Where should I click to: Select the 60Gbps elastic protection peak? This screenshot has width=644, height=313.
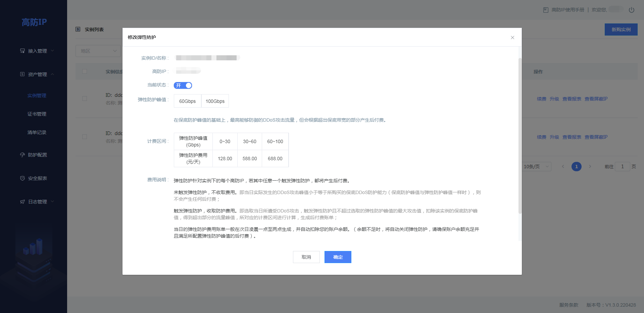coord(187,101)
